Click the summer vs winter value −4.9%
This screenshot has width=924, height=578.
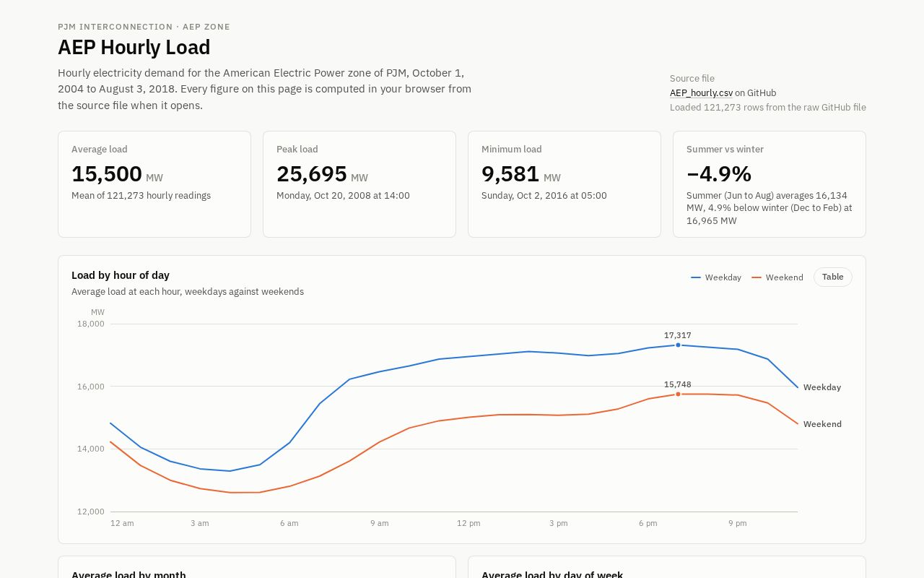click(719, 174)
